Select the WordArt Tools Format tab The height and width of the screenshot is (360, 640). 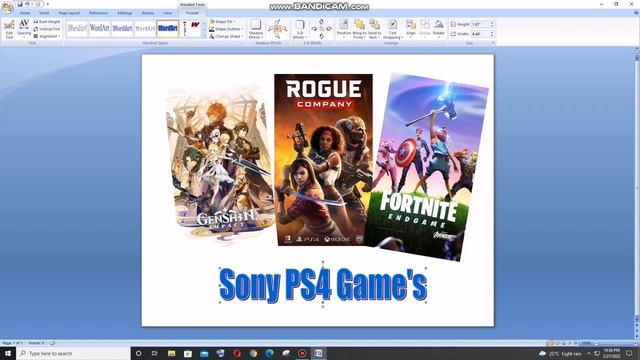tap(192, 13)
